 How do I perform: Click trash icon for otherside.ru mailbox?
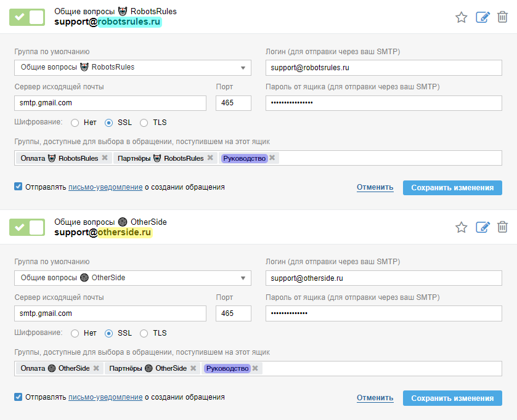pyautogui.click(x=502, y=227)
